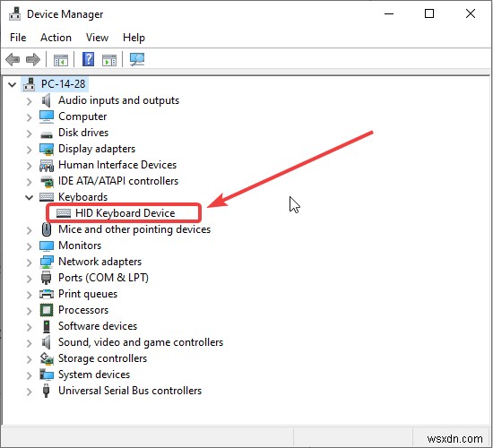Select the HID Keyboard Device entry
The width and height of the screenshot is (493, 448).
point(125,213)
